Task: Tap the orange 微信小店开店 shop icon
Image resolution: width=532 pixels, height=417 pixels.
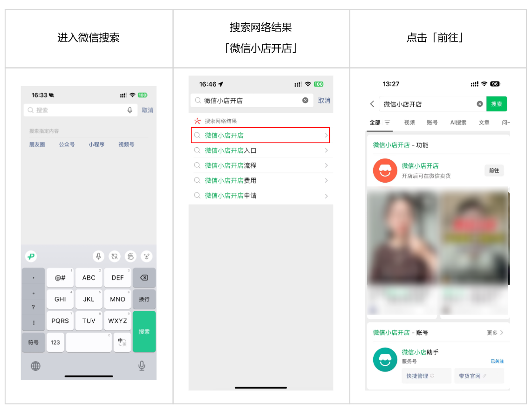Action: [x=385, y=171]
